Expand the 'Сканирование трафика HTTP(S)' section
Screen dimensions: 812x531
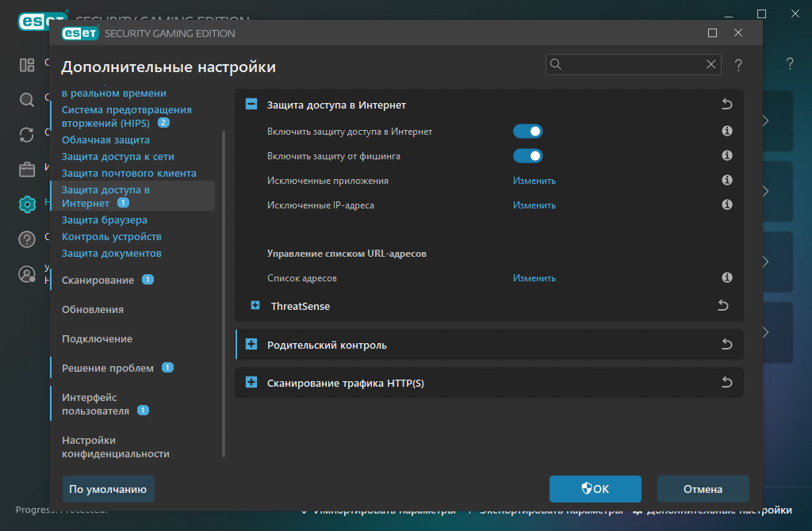pos(251,383)
